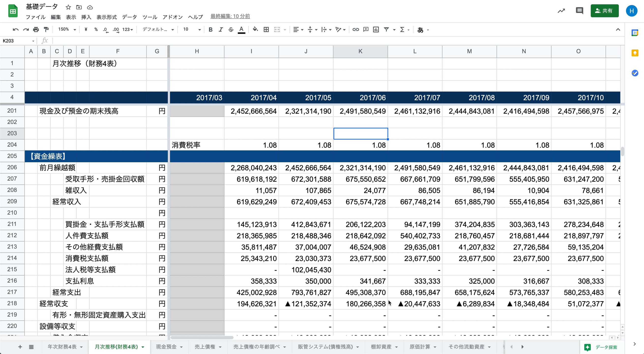Insert chart icon in toolbar
This screenshot has height=354, width=644.
point(376,29)
